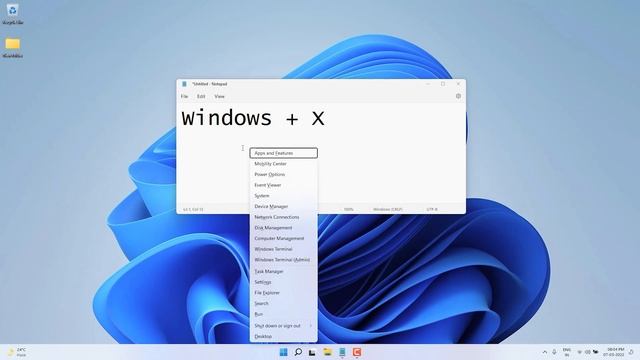Open the Recycle Bin desktop icon
The height and width of the screenshot is (360, 640).
pos(13,13)
